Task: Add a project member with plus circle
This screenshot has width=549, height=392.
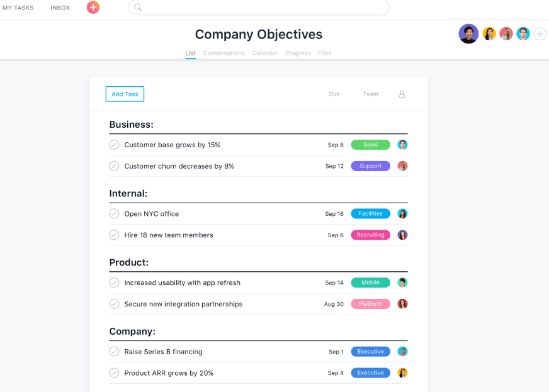Action: 540,34
